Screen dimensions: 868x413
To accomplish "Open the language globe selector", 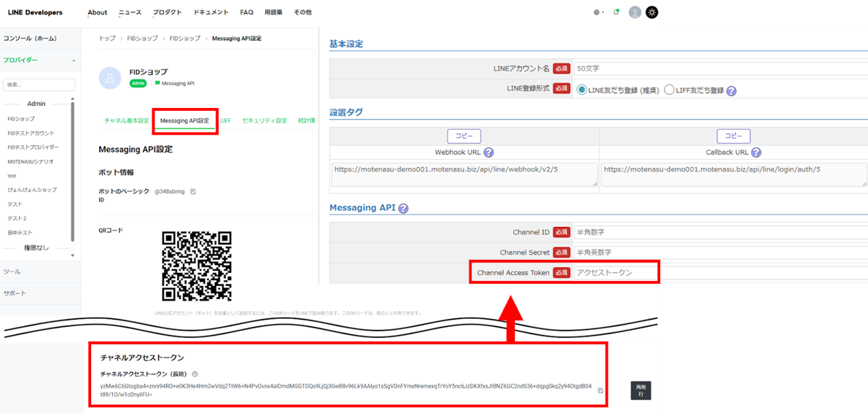I will (x=598, y=12).
